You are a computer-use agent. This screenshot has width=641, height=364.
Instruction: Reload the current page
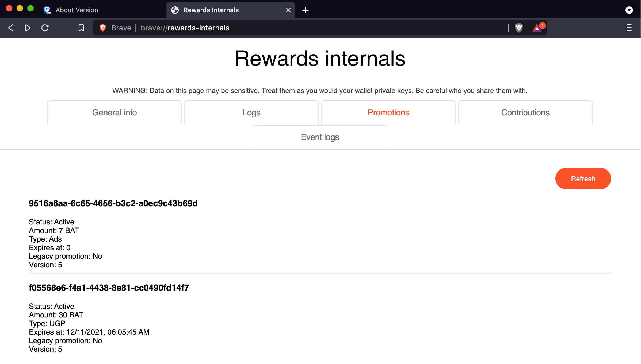tap(45, 28)
